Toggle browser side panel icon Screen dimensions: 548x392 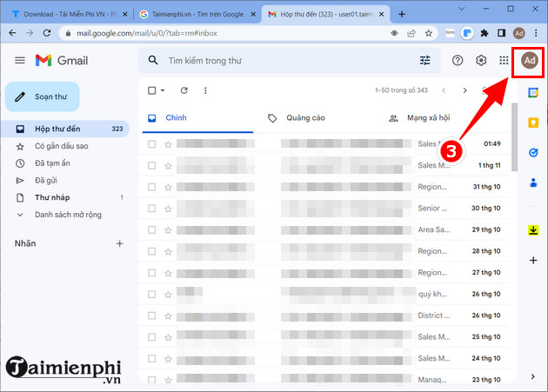click(502, 33)
